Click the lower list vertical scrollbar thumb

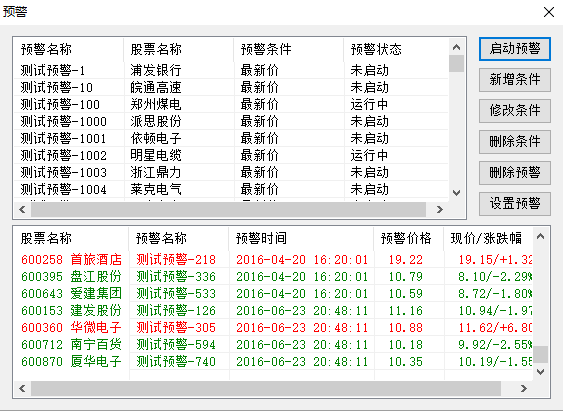[540, 355]
